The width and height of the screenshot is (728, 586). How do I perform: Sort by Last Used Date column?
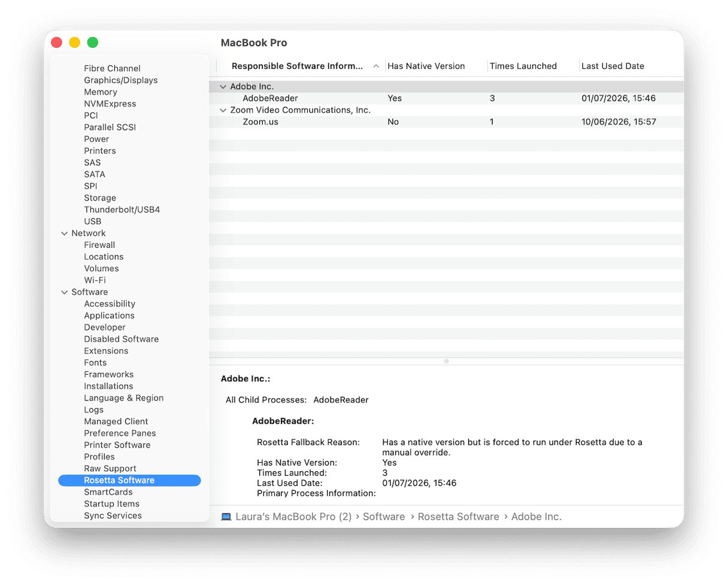(x=612, y=66)
